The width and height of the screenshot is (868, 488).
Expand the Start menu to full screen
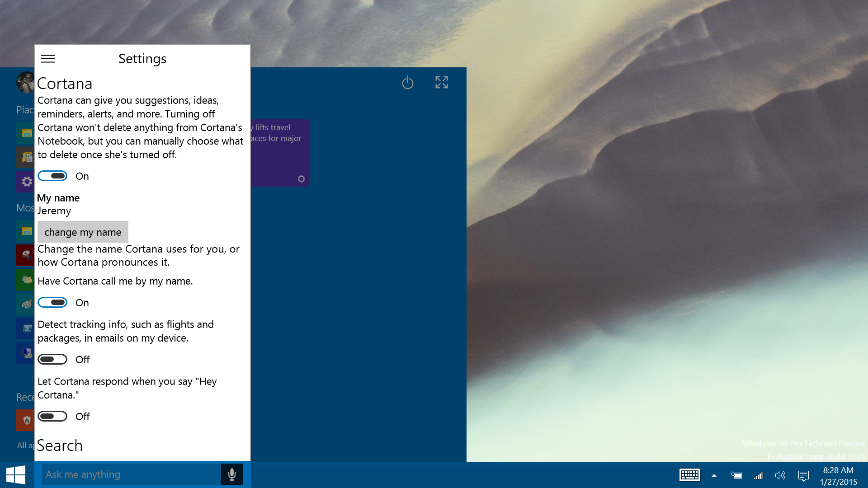pyautogui.click(x=442, y=82)
